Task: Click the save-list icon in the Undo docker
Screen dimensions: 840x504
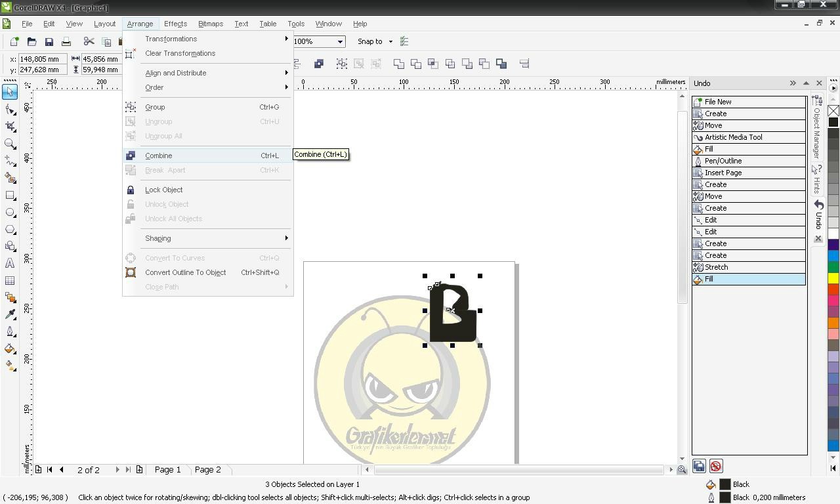Action: click(699, 466)
